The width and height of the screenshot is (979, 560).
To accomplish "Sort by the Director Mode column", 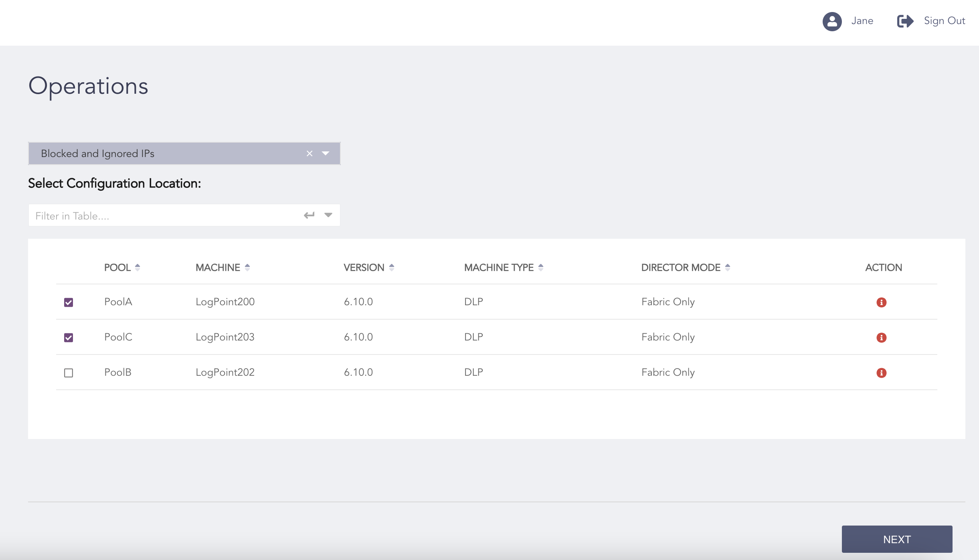I will coord(727,268).
